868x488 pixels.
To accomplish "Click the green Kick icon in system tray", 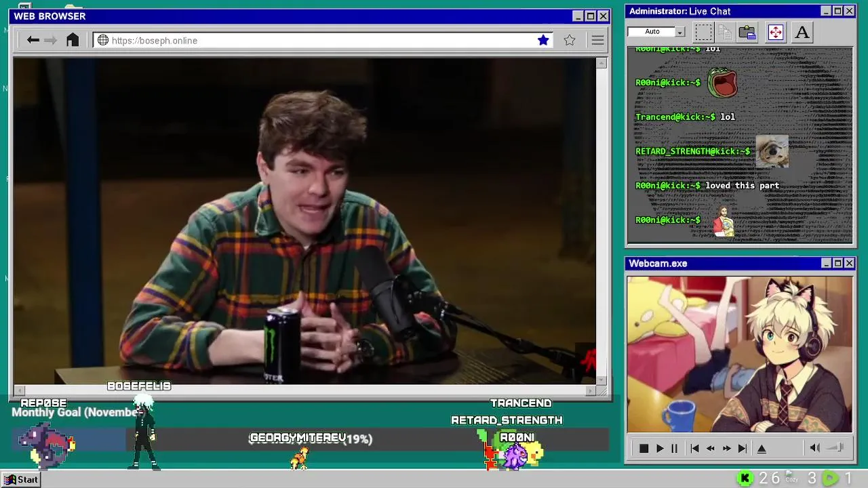I will tap(745, 479).
